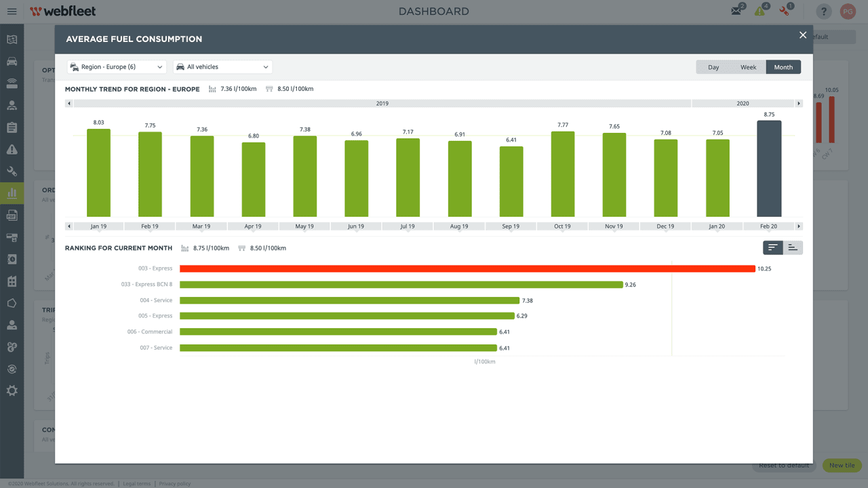Screen dimensions: 868x488
Task: Open the Legal terms link
Action: [137, 484]
